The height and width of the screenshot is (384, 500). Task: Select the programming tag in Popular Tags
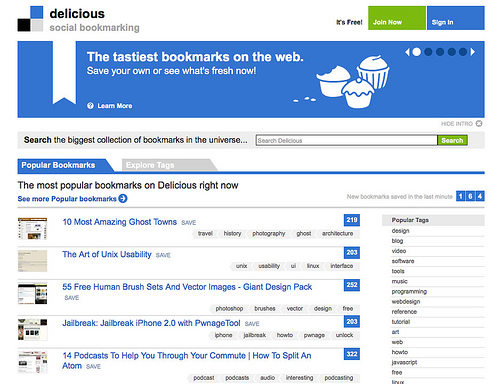pyautogui.click(x=409, y=292)
